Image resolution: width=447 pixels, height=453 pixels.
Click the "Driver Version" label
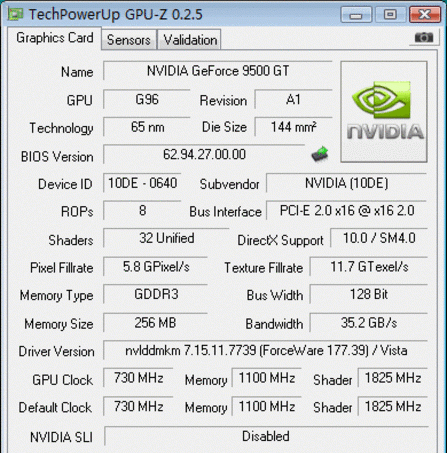click(56, 351)
